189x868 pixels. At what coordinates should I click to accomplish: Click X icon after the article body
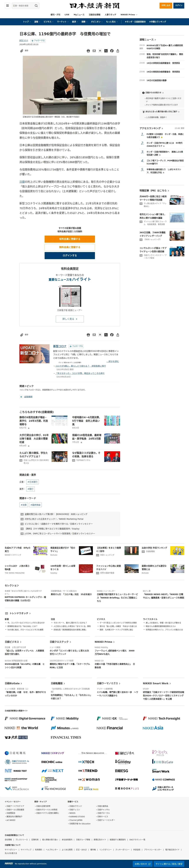point(106,335)
